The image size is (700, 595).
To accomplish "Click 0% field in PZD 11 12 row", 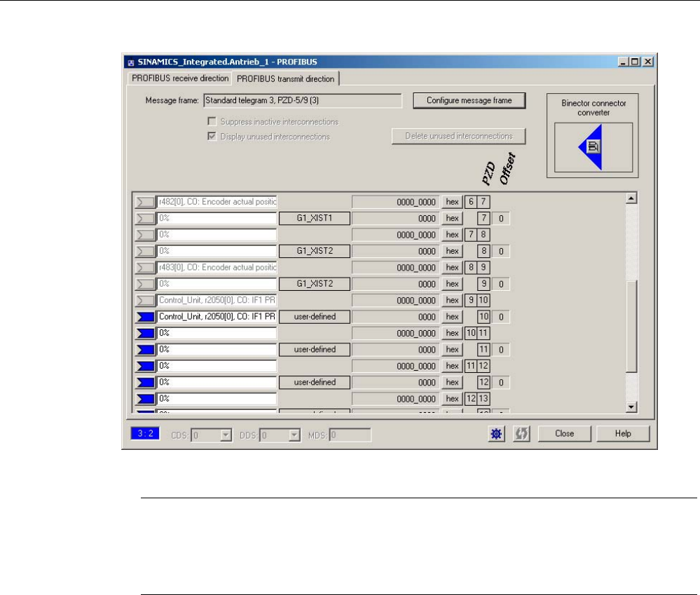I will pos(217,366).
